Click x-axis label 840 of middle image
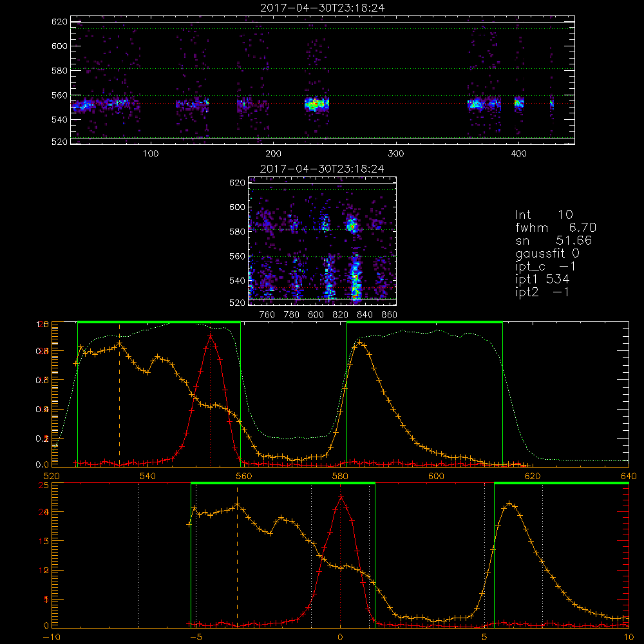This screenshot has width=644, height=644. [x=365, y=315]
